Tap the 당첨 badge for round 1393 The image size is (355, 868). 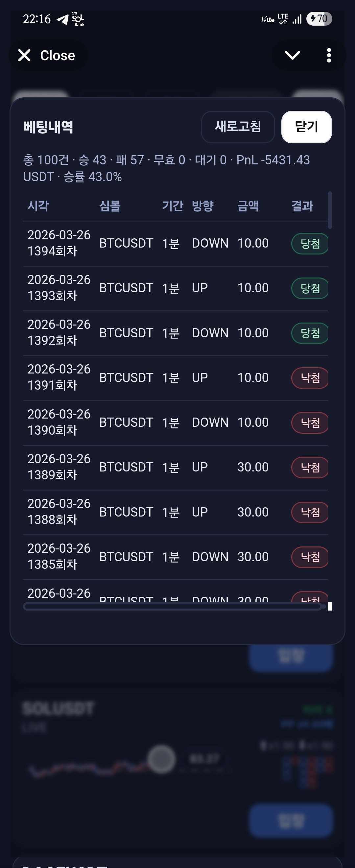coord(310,288)
